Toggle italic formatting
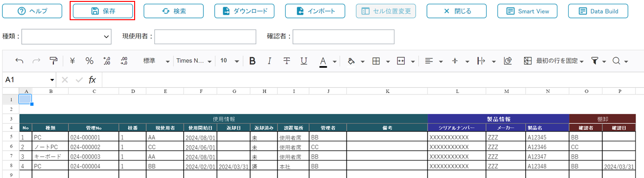Image resolution: width=644 pixels, height=178 pixels. (270, 61)
